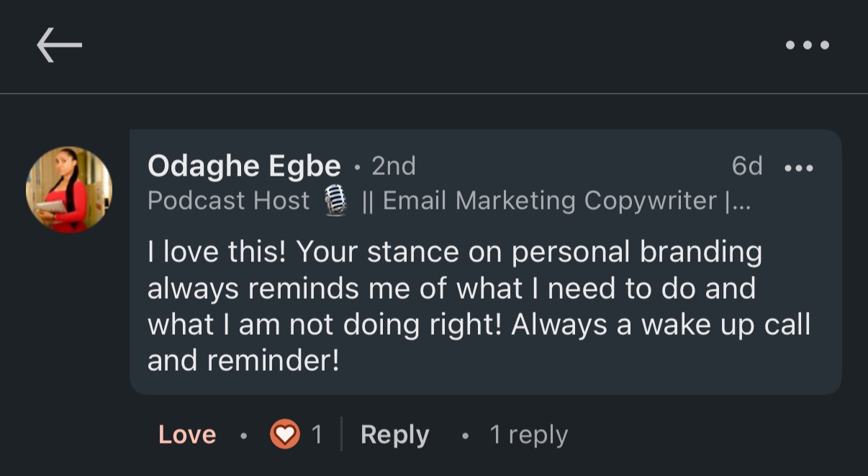View Odaghe Egbe's profile photo

[69, 190]
